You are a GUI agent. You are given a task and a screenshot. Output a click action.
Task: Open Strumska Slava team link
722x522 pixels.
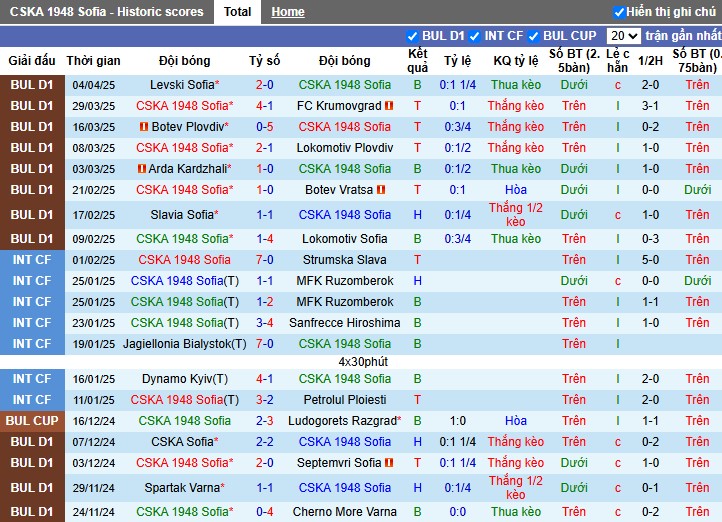(x=344, y=260)
